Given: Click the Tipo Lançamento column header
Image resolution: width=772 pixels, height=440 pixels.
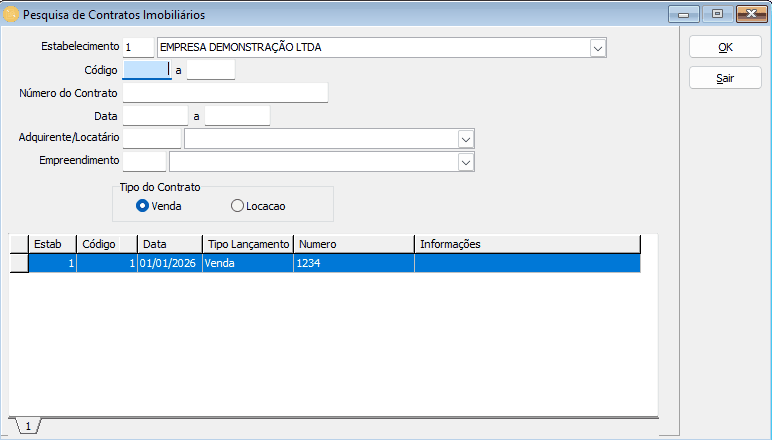Looking at the screenshot, I should pos(248,244).
